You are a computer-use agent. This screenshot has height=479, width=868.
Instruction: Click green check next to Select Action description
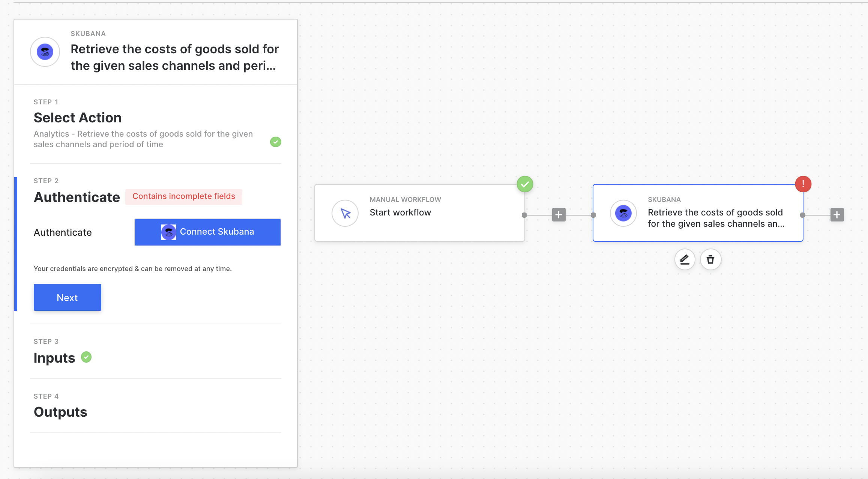point(276,142)
